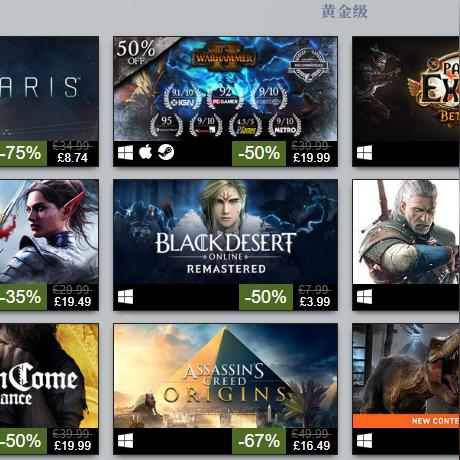
Task: Click Windows icon on Black Desert tile
Action: click(x=125, y=296)
